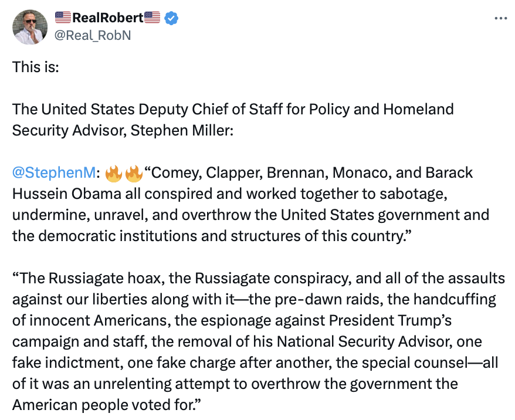Open the RealRobert display name link
Screen dimensions: 515x420
[x=108, y=19]
